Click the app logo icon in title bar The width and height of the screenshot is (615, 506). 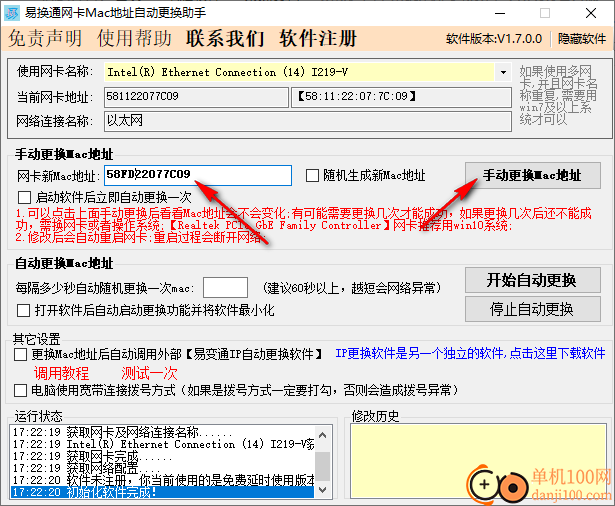(12, 13)
